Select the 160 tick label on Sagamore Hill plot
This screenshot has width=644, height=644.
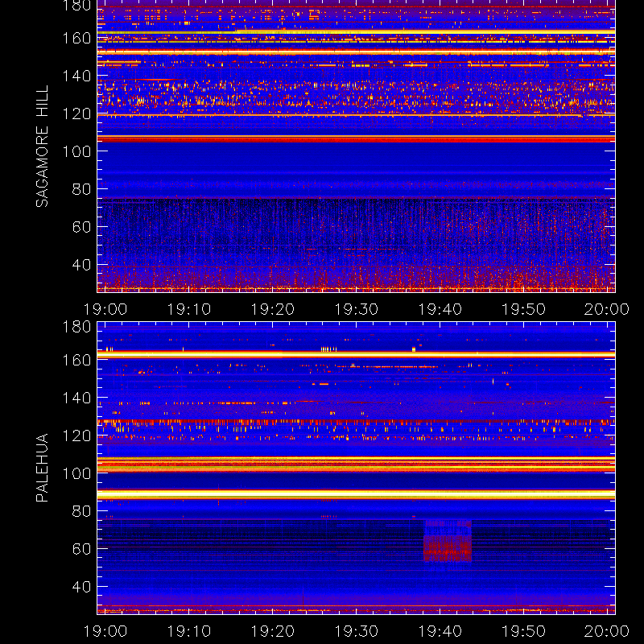(x=76, y=38)
